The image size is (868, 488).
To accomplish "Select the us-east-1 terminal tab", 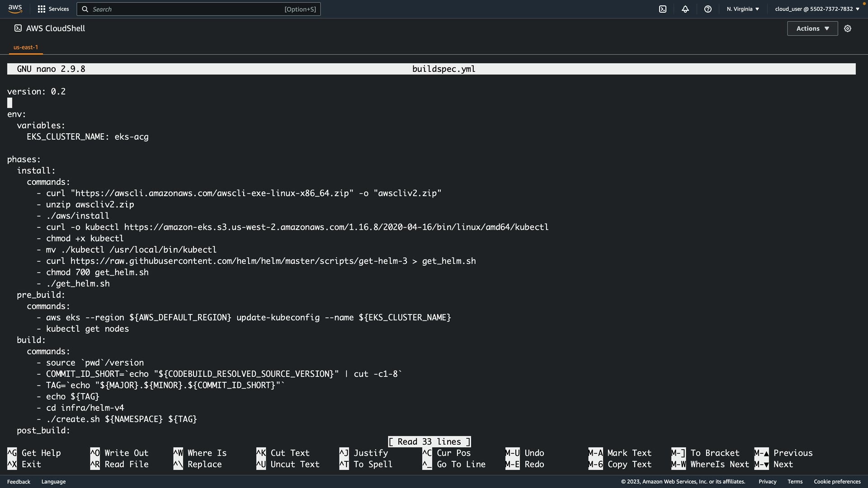I will pos(26,47).
